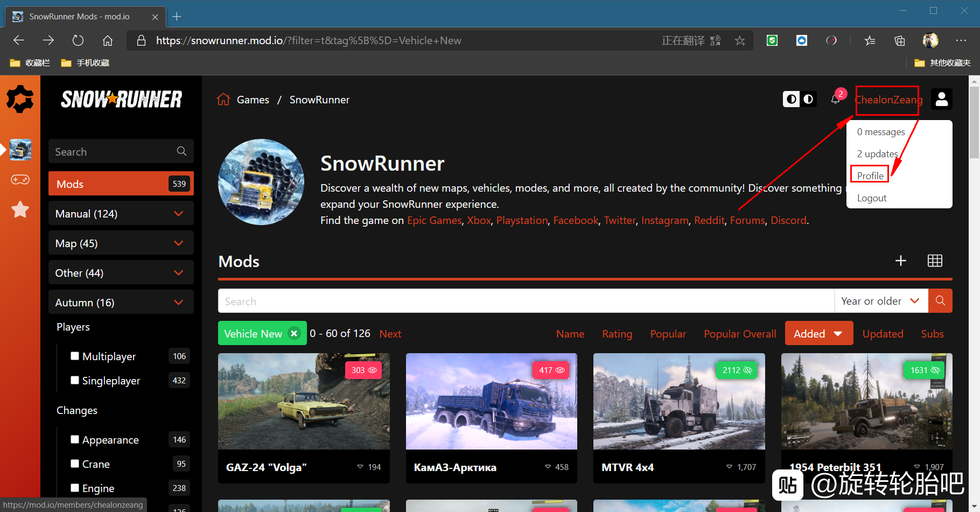Check the Singleplayer checkbox

[75, 380]
